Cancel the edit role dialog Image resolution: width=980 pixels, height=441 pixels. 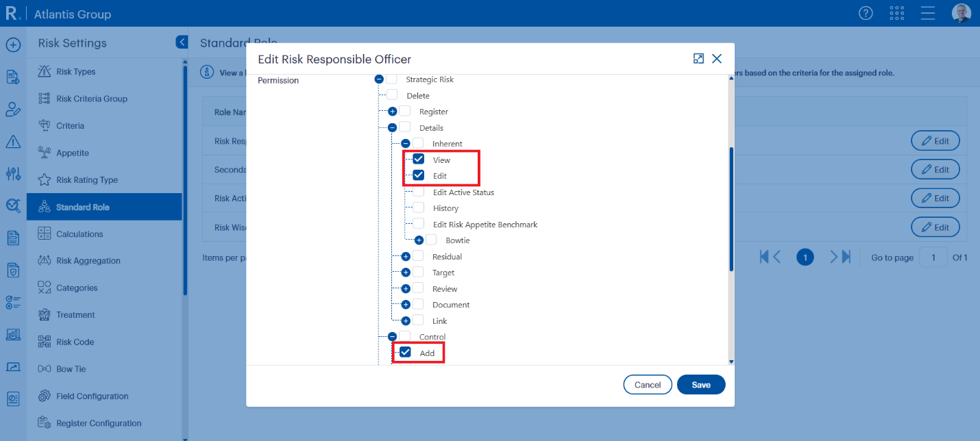[x=648, y=385]
